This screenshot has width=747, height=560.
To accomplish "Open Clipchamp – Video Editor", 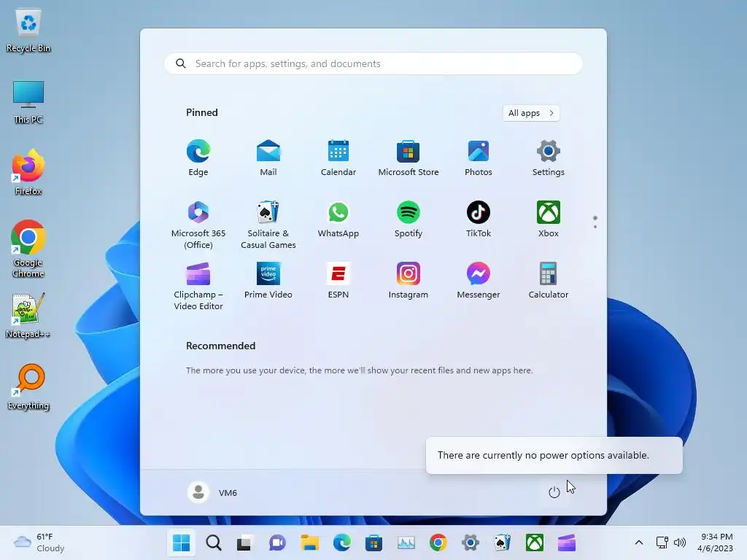I will click(198, 286).
